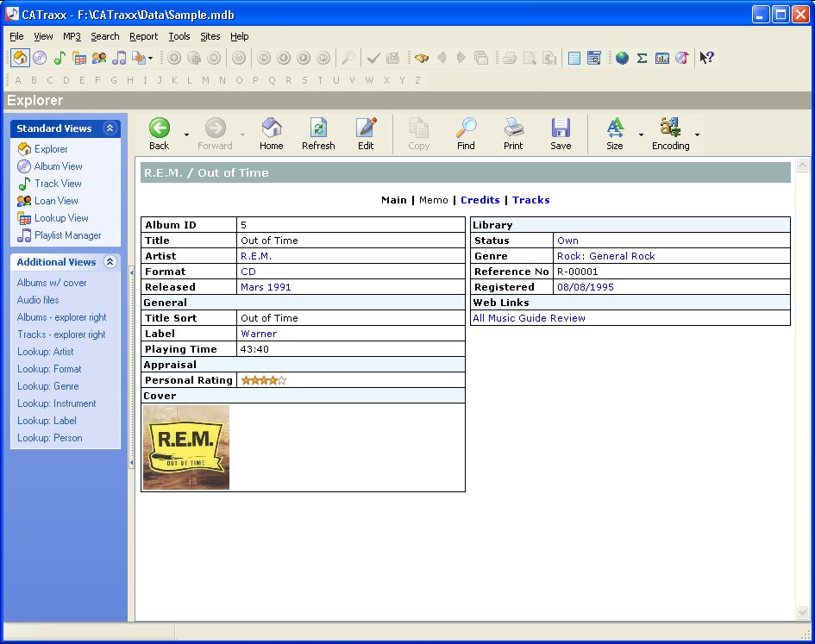
Task: Click the globe icon in top toolbar
Action: point(622,58)
